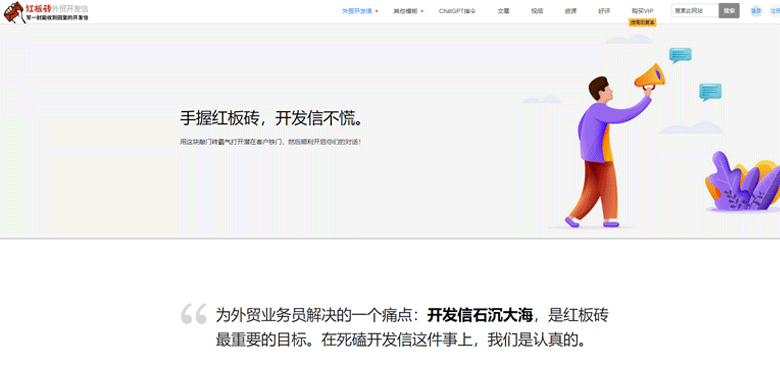The image size is (780, 365).
Task: Expand the dropdown arrow beside 其他模板
Action: point(422,11)
